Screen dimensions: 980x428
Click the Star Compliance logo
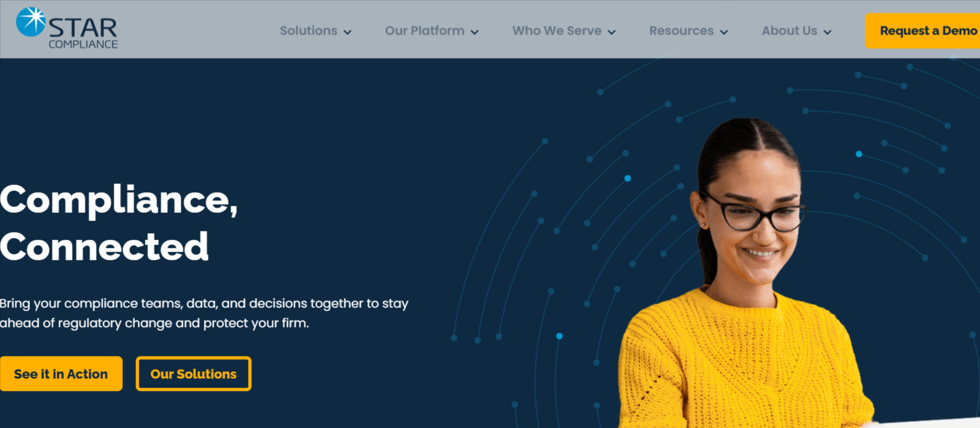pos(67,28)
